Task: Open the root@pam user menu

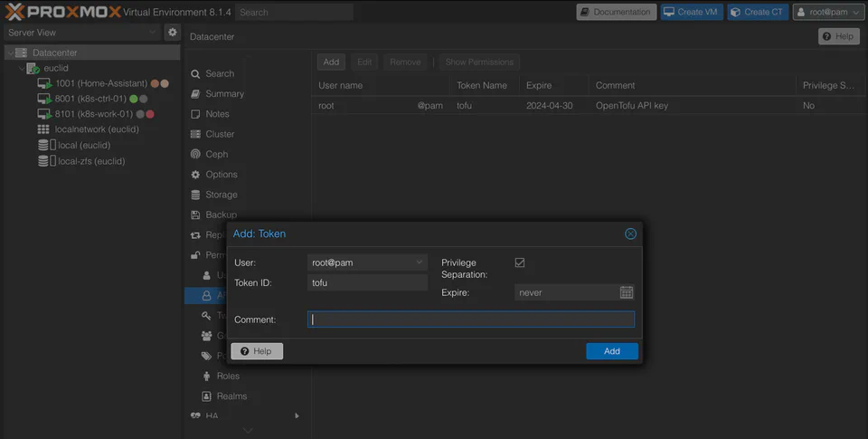Action: 828,12
